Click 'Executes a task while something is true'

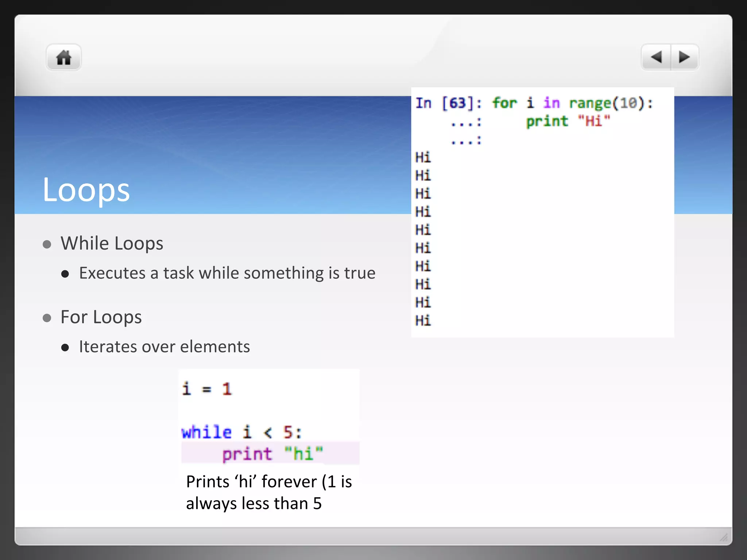[x=227, y=273]
